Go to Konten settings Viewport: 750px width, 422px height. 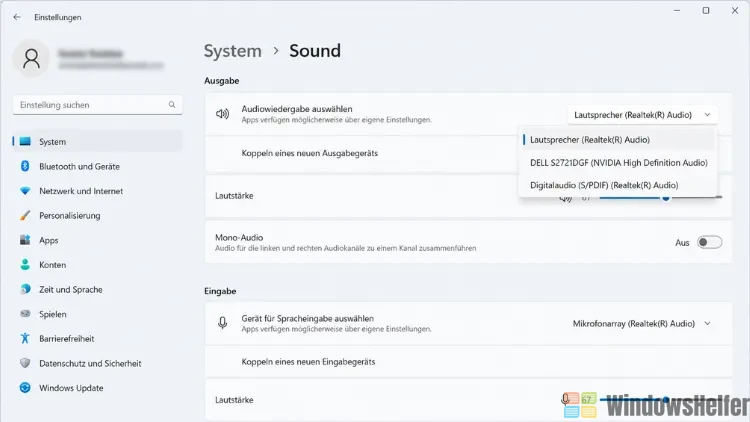98,265
